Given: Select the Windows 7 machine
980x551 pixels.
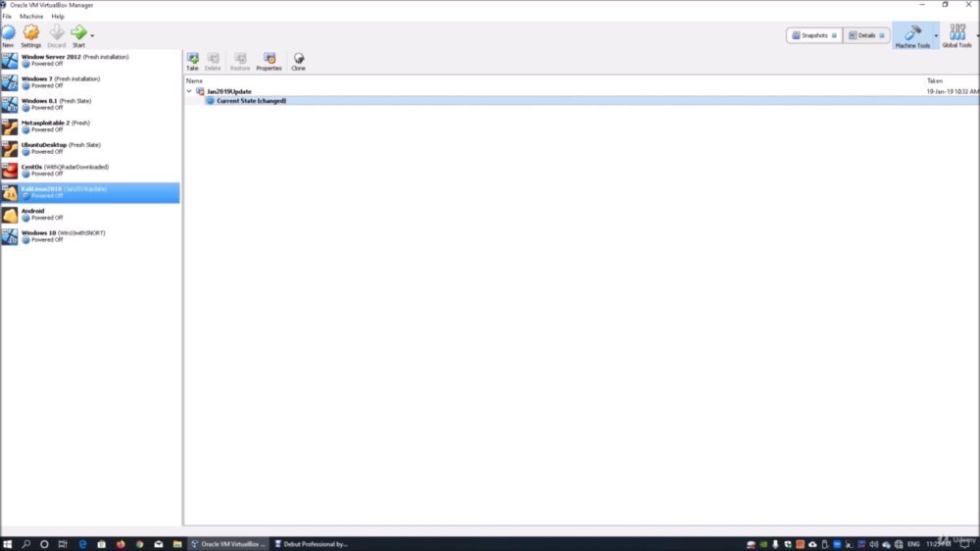Looking at the screenshot, I should [90, 82].
